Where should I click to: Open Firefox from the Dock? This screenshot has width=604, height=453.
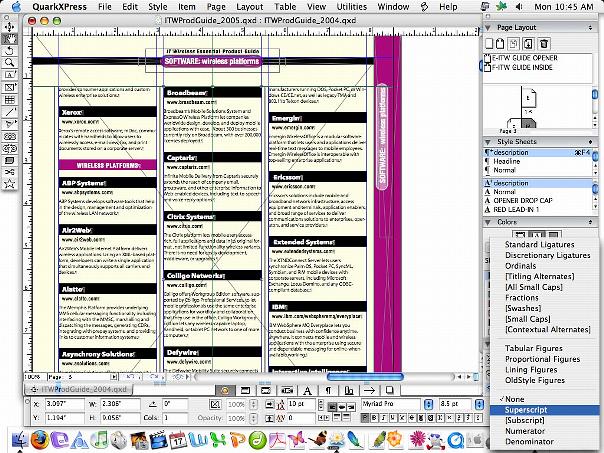pyautogui.click(x=40, y=440)
